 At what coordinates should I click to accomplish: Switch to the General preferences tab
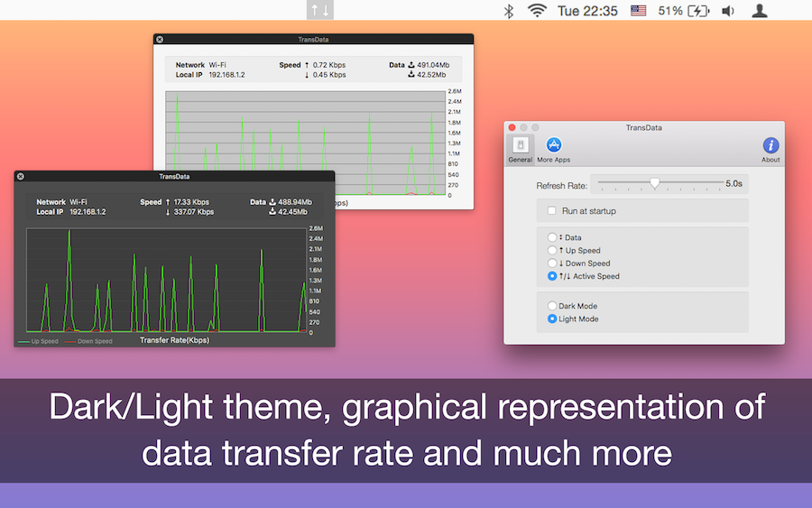tap(520, 150)
